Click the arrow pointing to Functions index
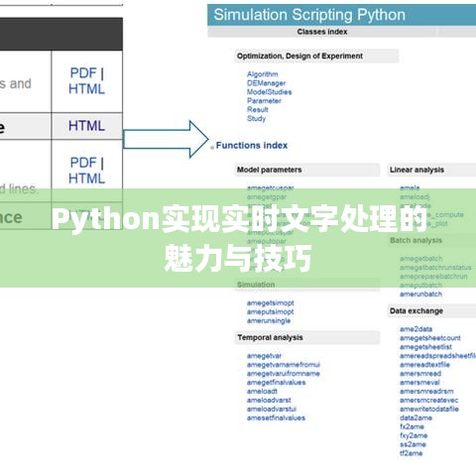Viewport: 476px width, 476px height. 166,139
